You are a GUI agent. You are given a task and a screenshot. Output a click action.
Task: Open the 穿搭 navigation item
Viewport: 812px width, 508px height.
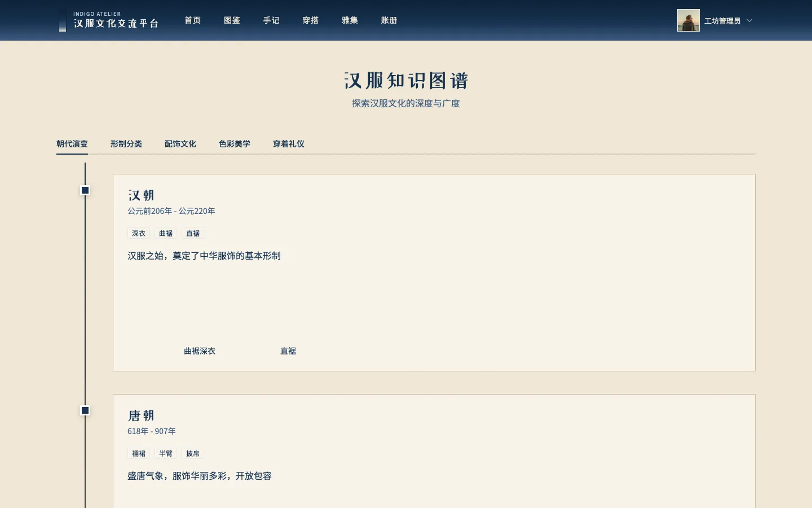pos(311,20)
